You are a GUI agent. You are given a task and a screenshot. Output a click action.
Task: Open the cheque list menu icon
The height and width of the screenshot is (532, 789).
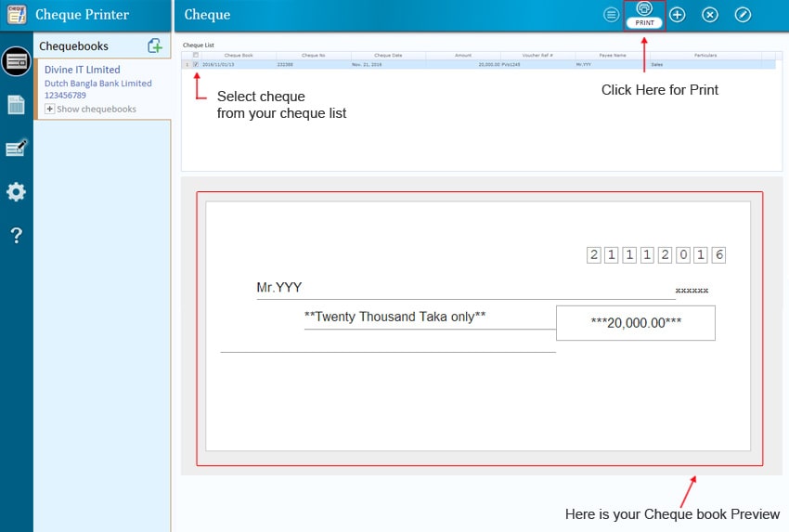coord(611,15)
